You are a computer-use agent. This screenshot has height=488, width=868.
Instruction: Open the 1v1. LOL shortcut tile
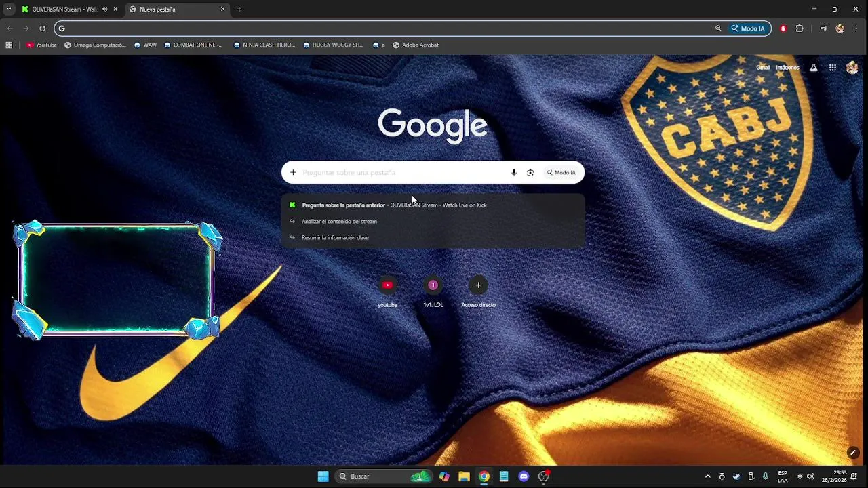tap(433, 291)
